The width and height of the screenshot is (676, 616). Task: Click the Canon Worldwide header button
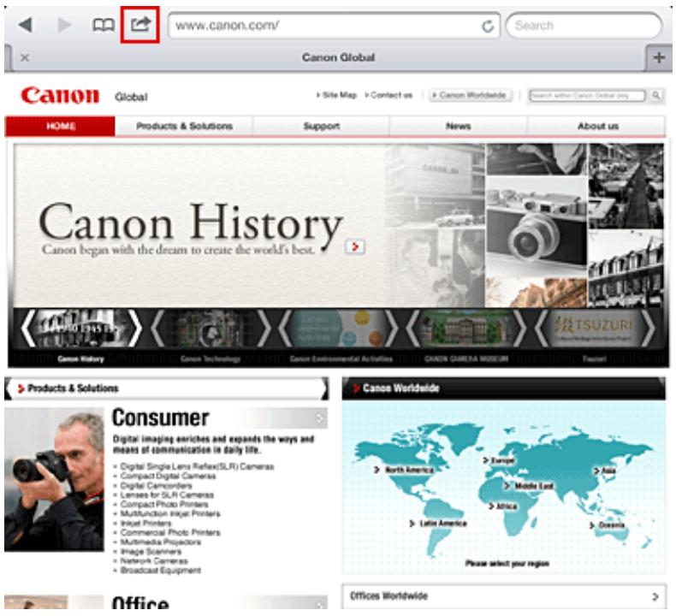coord(471,95)
